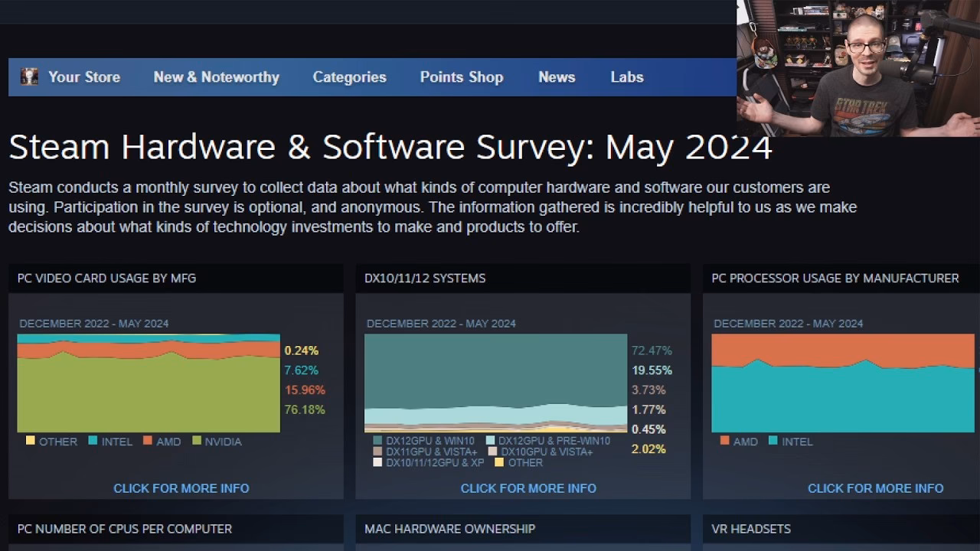This screenshot has height=551, width=980.
Task: Open New & Noteworthy menu
Action: coord(216,77)
